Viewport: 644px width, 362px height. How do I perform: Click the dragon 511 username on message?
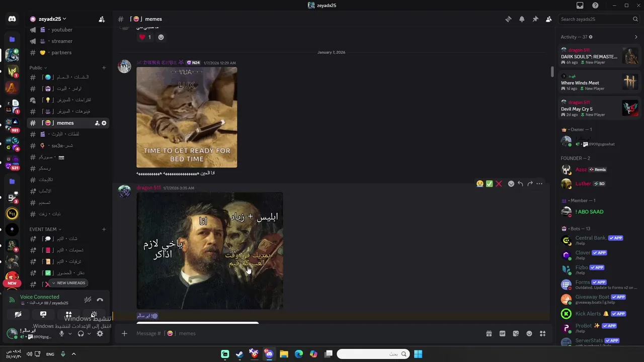[x=148, y=188]
